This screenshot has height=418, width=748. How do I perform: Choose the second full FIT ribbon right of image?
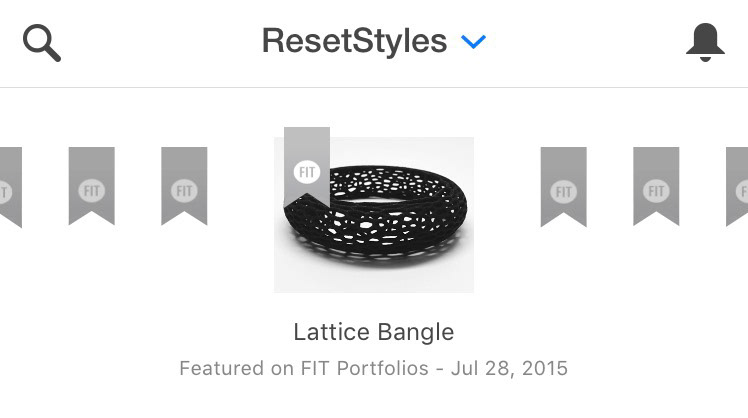656,186
